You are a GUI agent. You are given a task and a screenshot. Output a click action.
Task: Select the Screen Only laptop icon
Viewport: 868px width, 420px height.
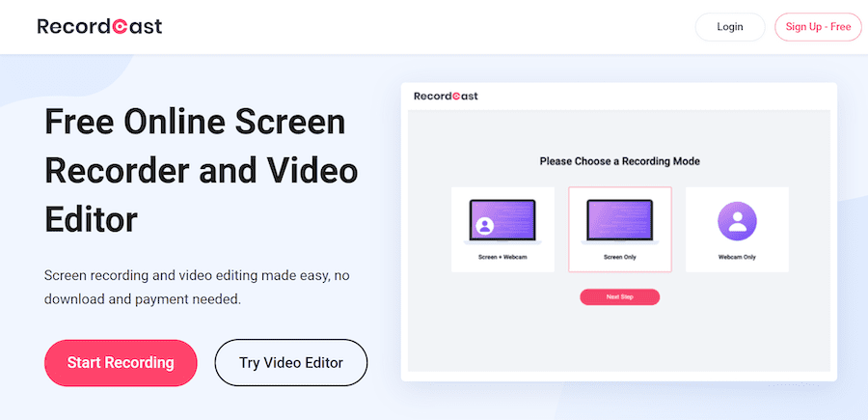click(620, 222)
